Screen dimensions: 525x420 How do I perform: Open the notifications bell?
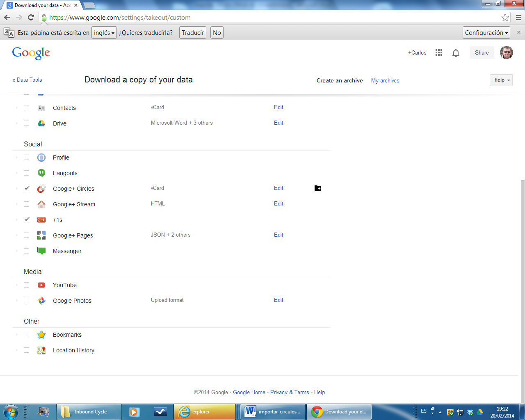[x=456, y=53]
